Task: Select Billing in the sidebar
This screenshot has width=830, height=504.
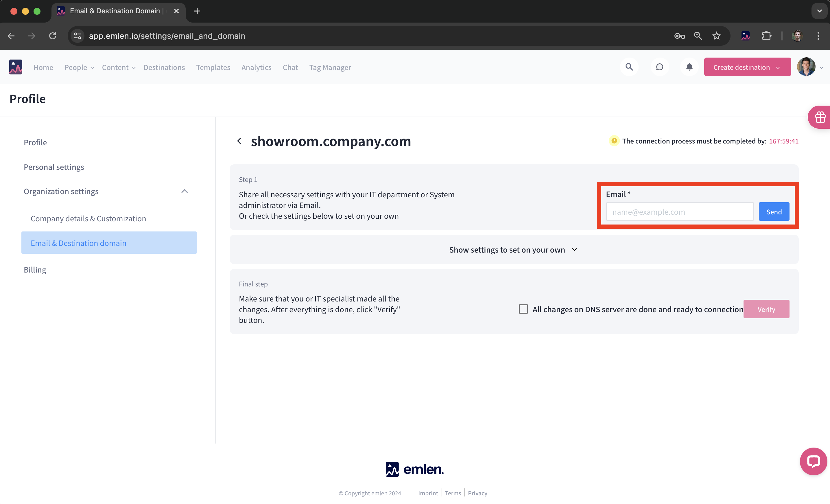Action: click(x=35, y=270)
